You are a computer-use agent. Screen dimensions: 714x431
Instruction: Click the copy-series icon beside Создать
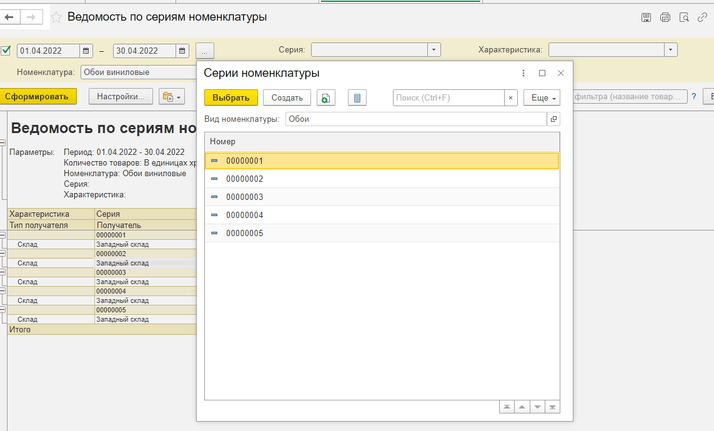pos(326,98)
